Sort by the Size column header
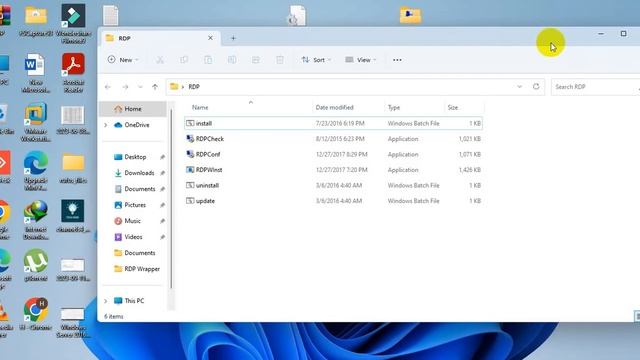This screenshot has height=360, width=640. point(453,107)
